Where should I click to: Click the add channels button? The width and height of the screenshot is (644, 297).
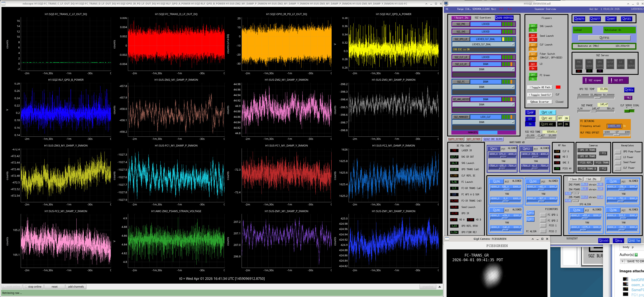point(76,287)
